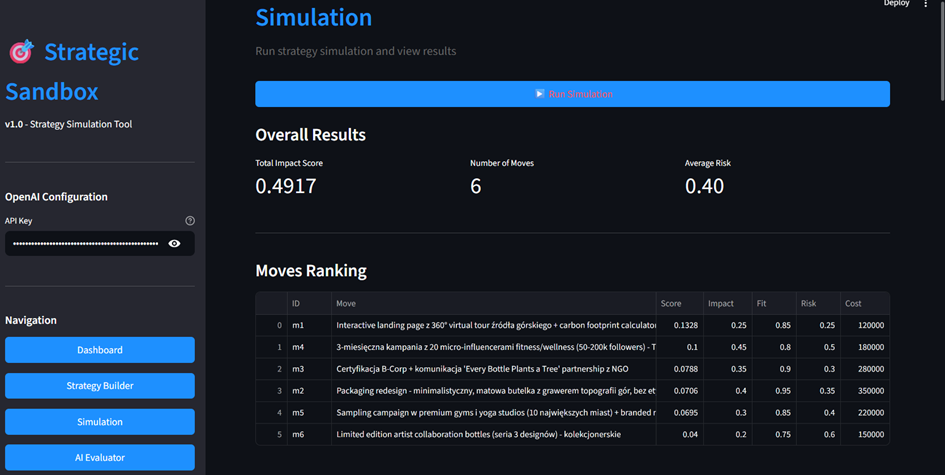Open the three-dot main menu
Screen dimensions: 945x475
[x=926, y=4]
